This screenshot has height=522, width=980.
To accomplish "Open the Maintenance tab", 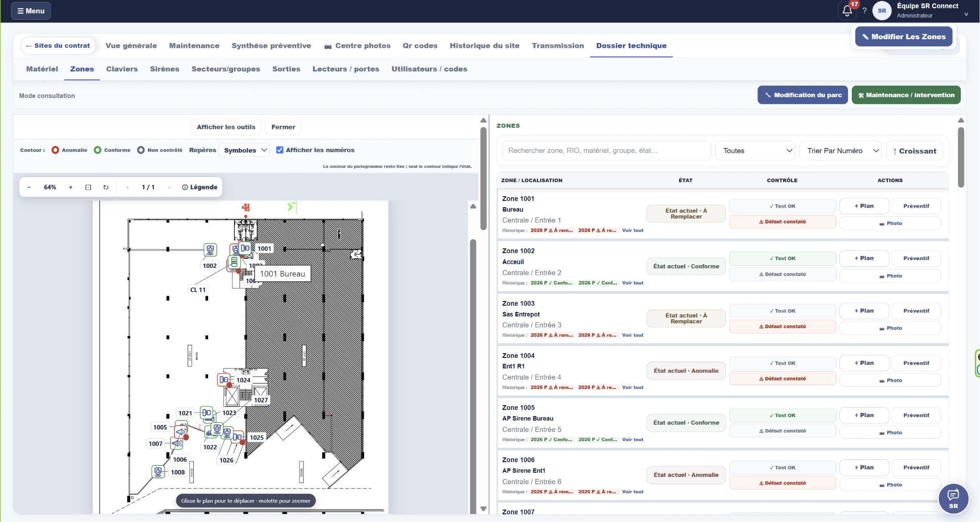I will 194,45.
